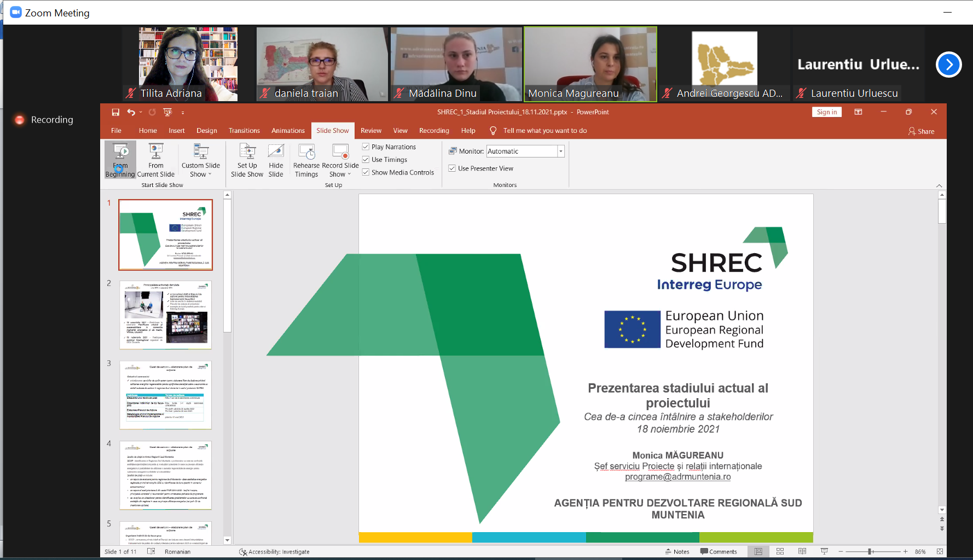Click the Redo icon in quick access toolbar
The image size is (973, 560).
coord(152,112)
